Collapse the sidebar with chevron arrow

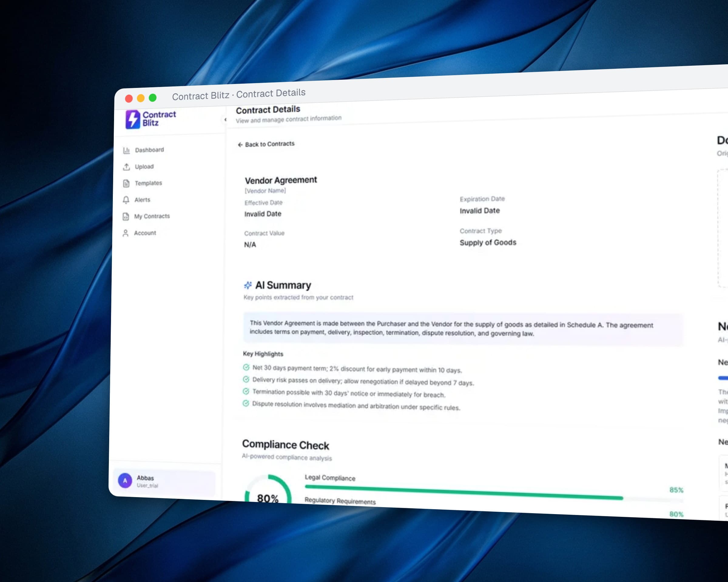point(225,119)
